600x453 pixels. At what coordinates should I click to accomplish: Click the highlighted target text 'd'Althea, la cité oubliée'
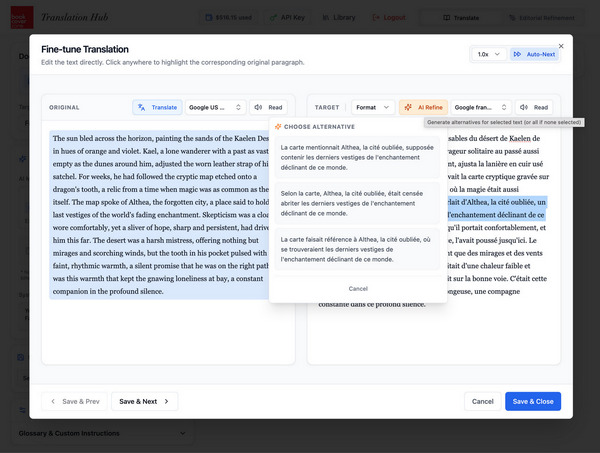496,202
